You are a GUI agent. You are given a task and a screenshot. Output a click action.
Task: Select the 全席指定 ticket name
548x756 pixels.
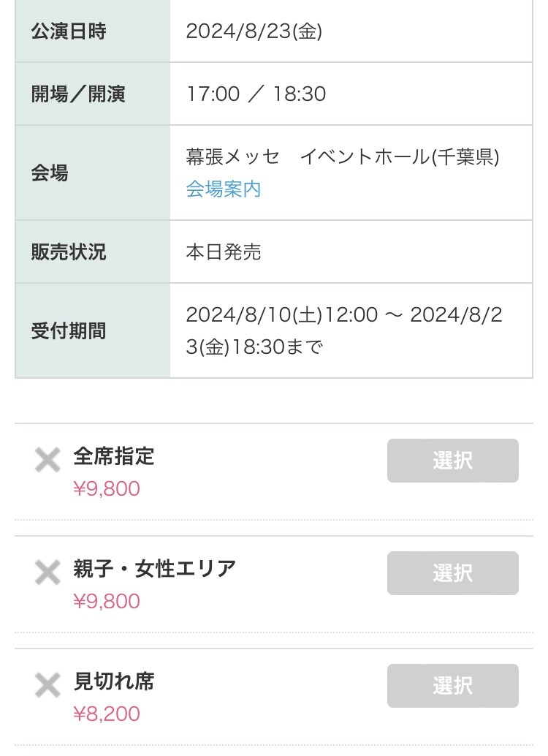pyautogui.click(x=114, y=456)
